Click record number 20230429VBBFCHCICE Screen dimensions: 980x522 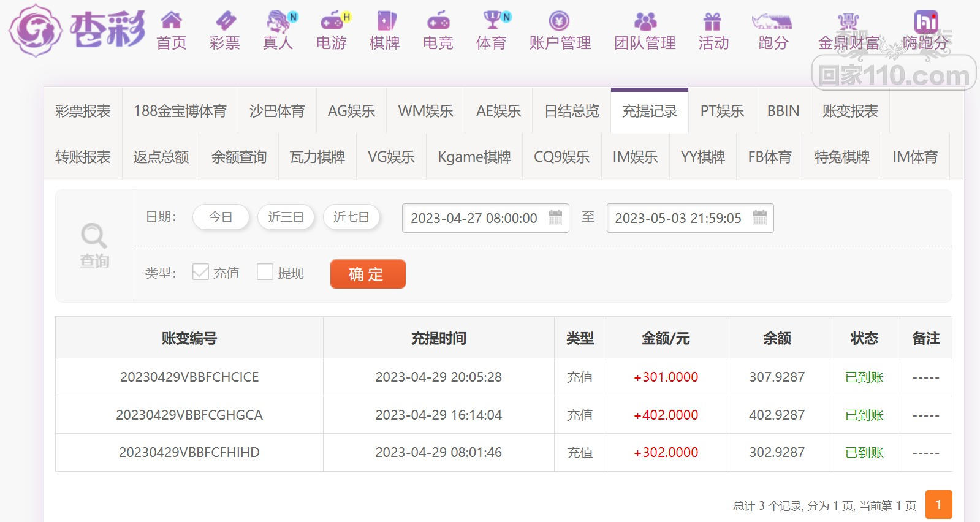tap(189, 377)
